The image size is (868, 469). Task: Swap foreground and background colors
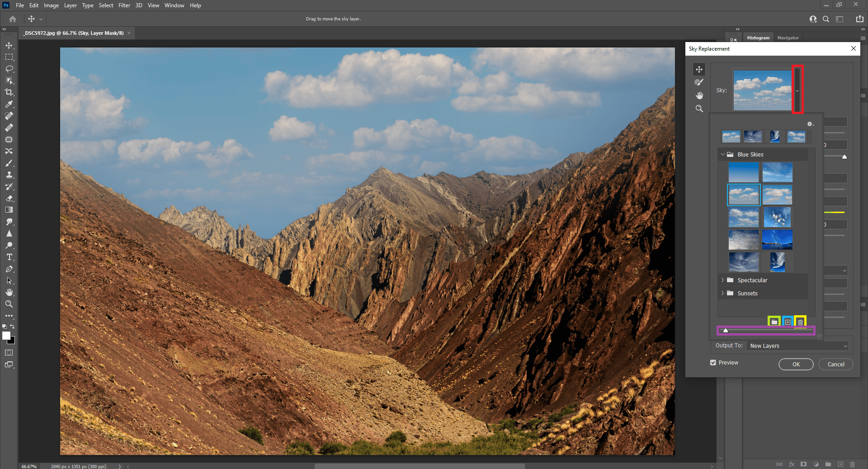point(13,327)
